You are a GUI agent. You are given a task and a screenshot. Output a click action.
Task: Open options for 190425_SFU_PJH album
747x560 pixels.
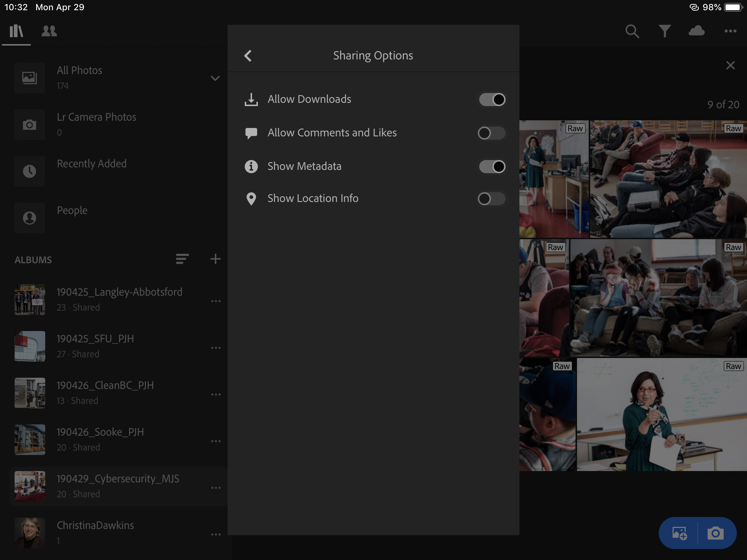[216, 348]
